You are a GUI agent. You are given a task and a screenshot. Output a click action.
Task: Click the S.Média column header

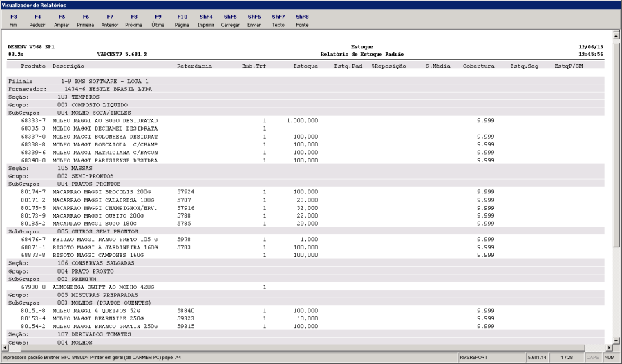coord(438,66)
